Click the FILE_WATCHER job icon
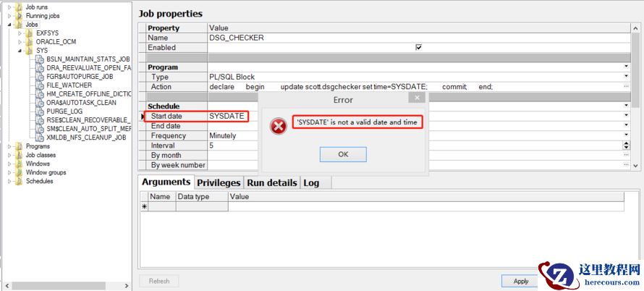 39,85
